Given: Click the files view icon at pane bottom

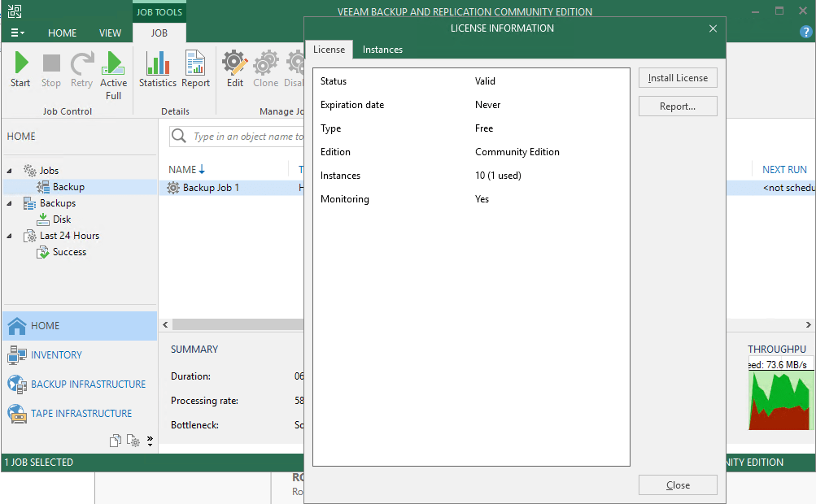Looking at the screenshot, I should (x=115, y=441).
